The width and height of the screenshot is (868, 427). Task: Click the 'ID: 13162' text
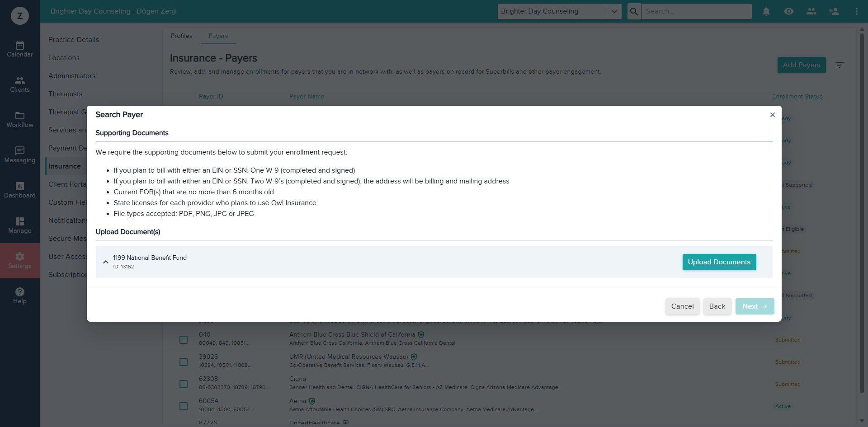123,267
